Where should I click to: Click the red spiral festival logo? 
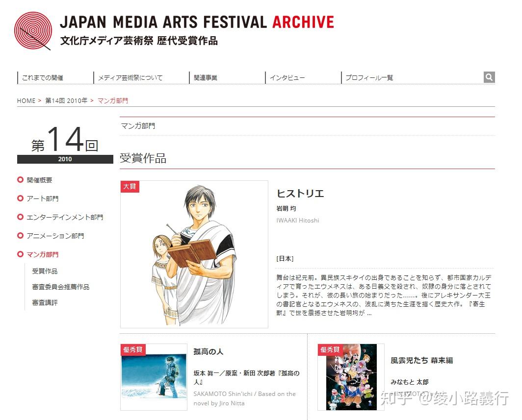pos(33,31)
